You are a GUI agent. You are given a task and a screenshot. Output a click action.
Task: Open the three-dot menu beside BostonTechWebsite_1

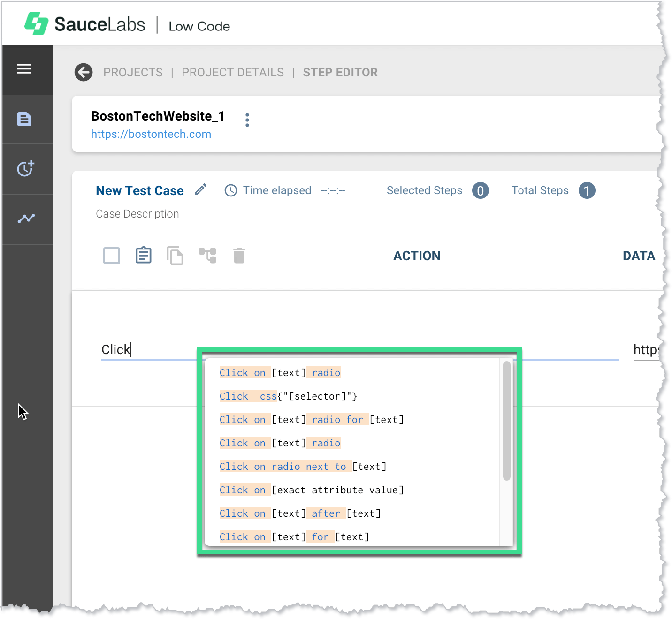pos(247,120)
